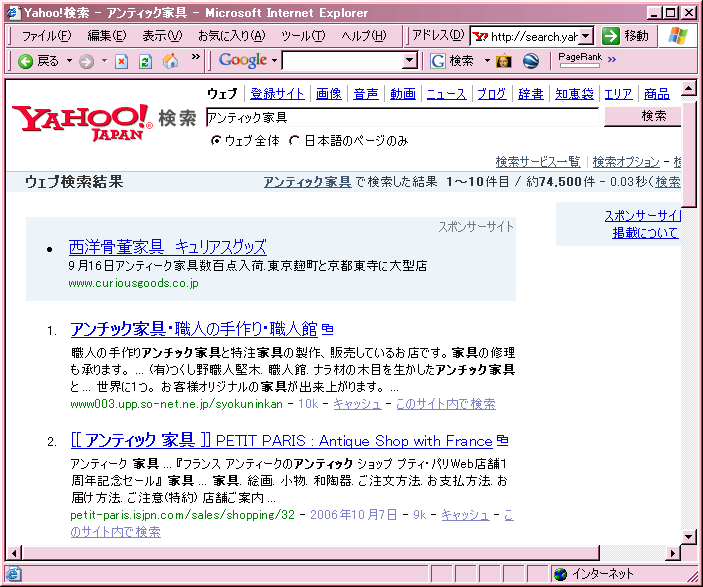Click the Mona Lisa image search icon

tap(503, 61)
